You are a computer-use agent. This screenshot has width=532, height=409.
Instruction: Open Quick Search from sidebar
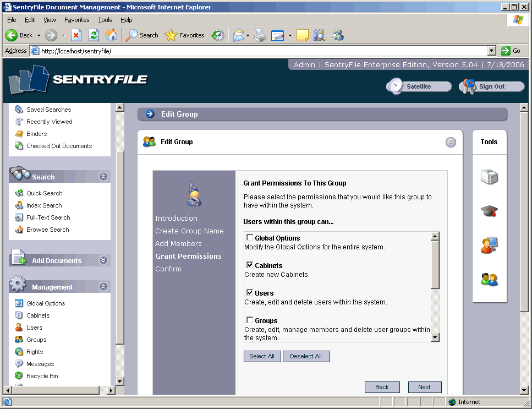[x=44, y=193]
